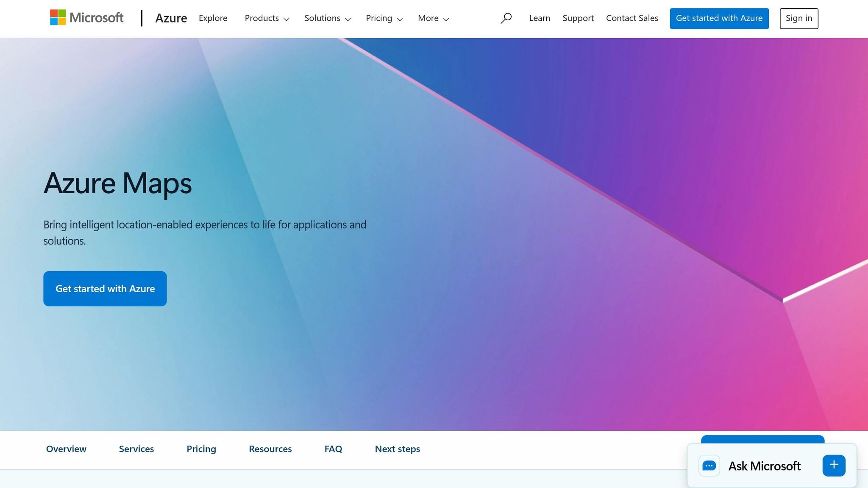The height and width of the screenshot is (488, 868).
Task: Visit the Support link
Action: (578, 18)
